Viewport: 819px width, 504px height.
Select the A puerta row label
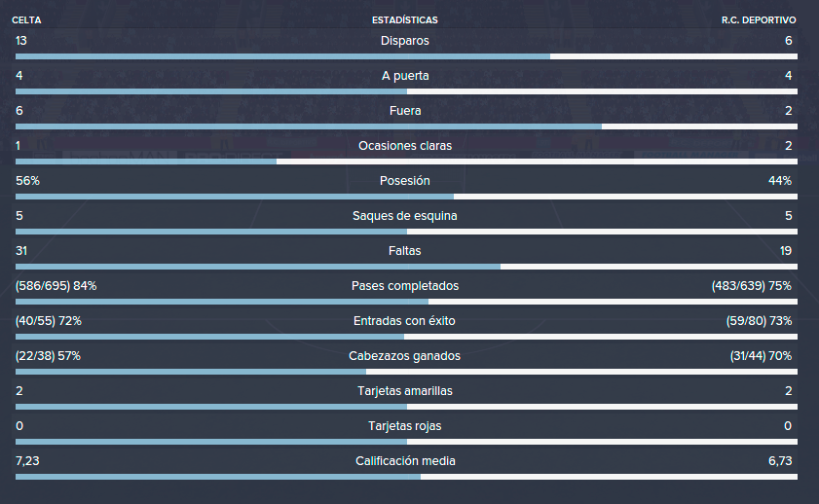tap(405, 76)
